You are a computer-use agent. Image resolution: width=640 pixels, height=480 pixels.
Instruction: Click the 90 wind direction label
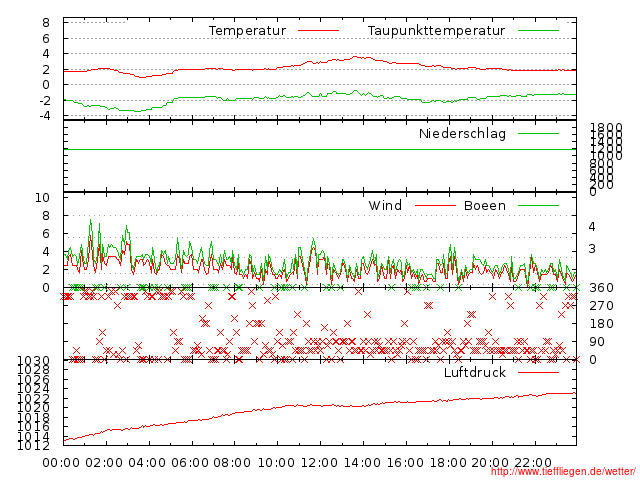click(x=597, y=342)
